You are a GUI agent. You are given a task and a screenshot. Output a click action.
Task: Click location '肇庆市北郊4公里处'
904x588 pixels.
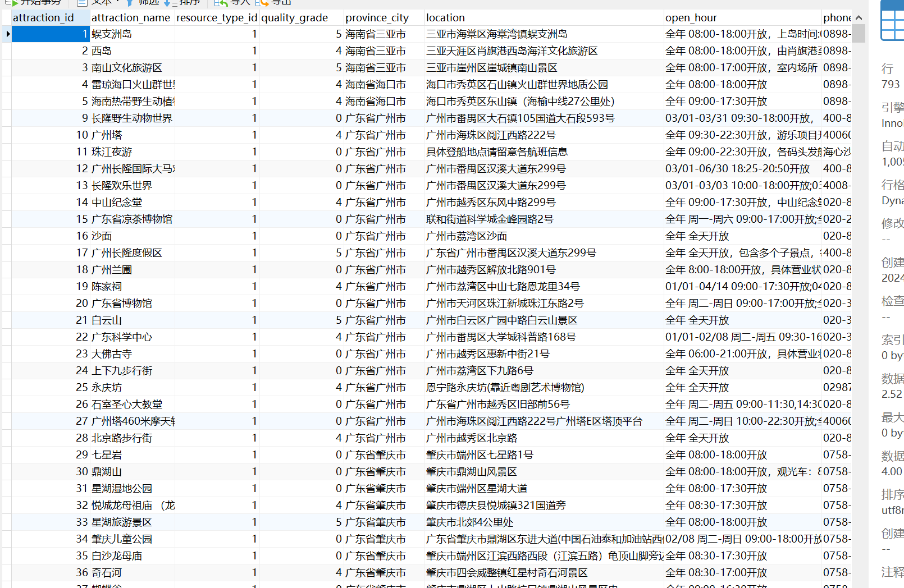point(544,522)
